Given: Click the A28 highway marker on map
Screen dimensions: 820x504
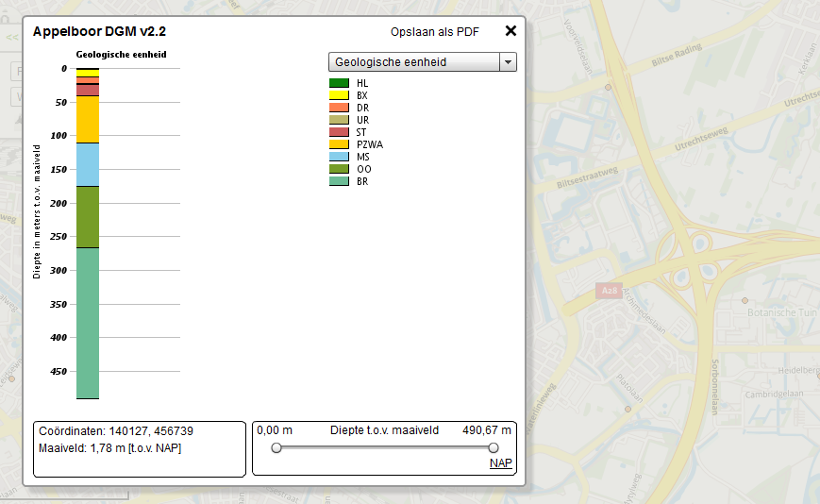Looking at the screenshot, I should 609,292.
